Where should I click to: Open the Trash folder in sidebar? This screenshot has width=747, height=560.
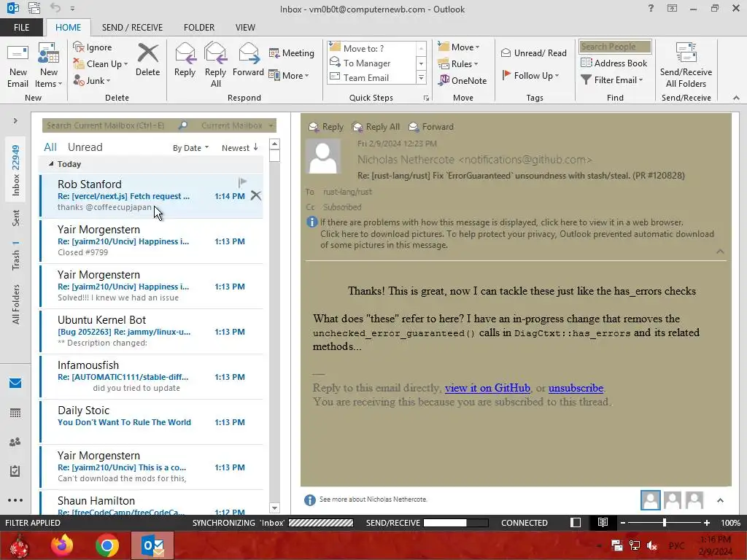(x=16, y=256)
